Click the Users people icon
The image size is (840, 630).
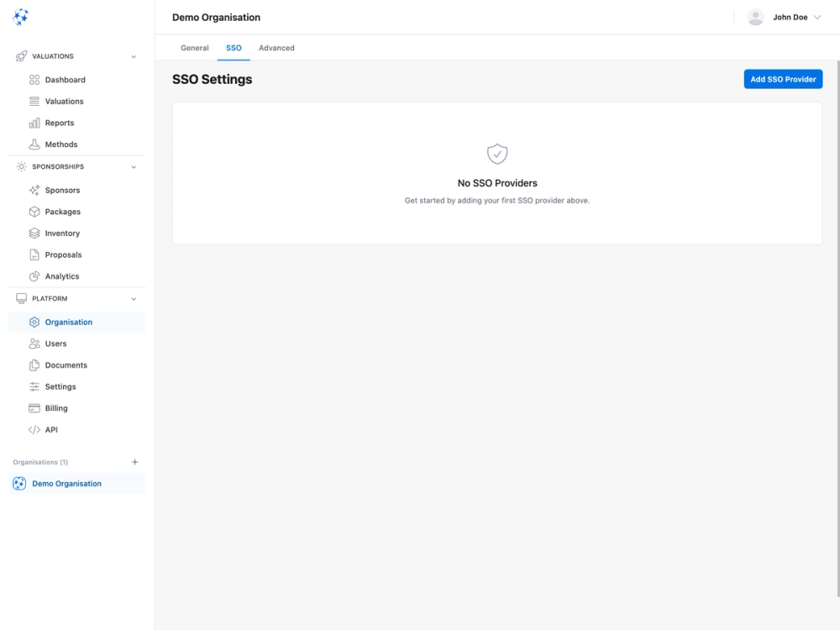(x=34, y=344)
